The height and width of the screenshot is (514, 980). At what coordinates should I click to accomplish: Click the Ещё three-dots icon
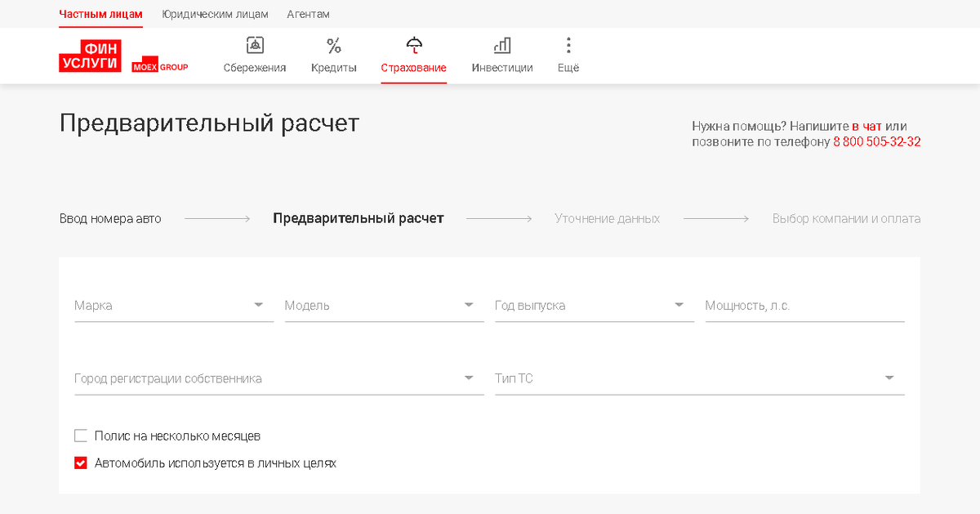click(x=568, y=46)
